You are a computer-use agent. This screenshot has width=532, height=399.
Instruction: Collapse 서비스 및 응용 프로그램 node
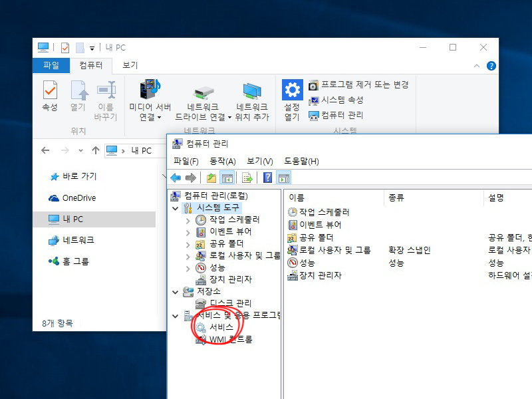176,317
